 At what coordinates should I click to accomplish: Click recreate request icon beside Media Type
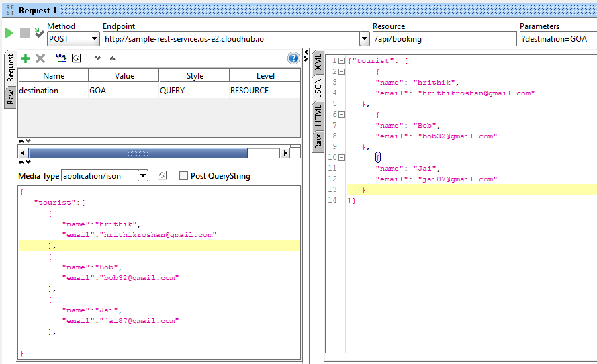[163, 175]
